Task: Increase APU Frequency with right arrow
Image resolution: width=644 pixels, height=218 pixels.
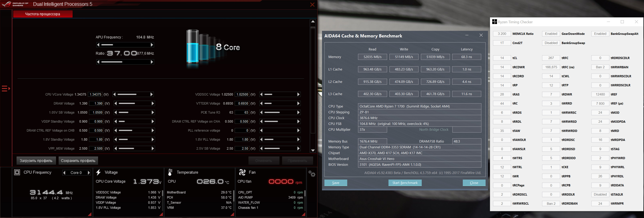Action: [x=152, y=45]
